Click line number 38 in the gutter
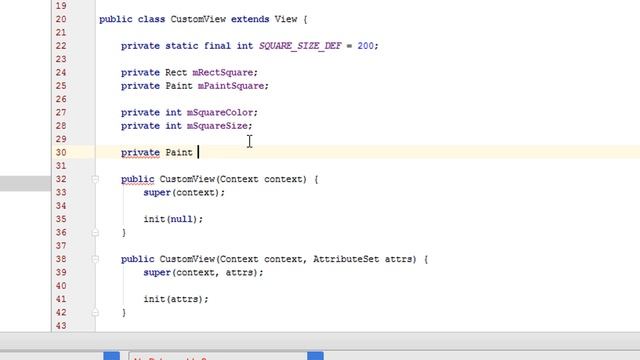This screenshot has height=360, width=640. pos(61,259)
